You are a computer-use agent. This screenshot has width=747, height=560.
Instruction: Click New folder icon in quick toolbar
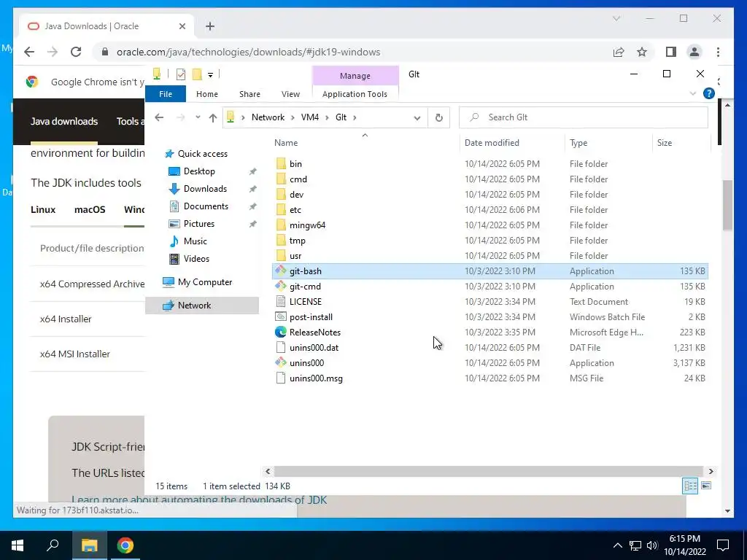click(197, 74)
